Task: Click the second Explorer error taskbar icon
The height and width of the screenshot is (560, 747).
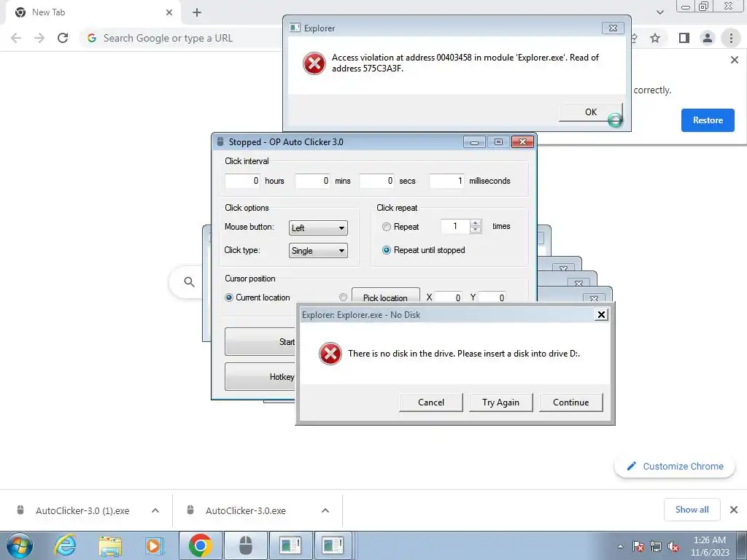Action: click(333, 545)
